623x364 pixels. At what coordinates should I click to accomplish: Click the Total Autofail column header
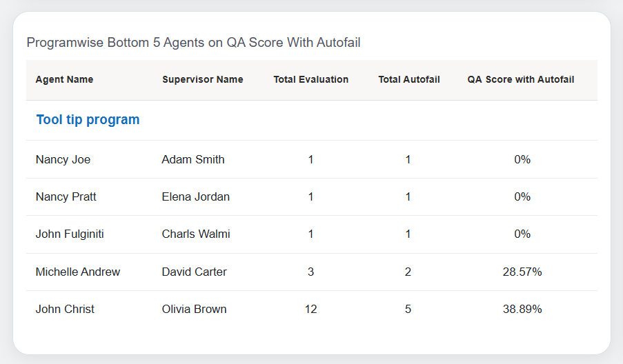[408, 79]
